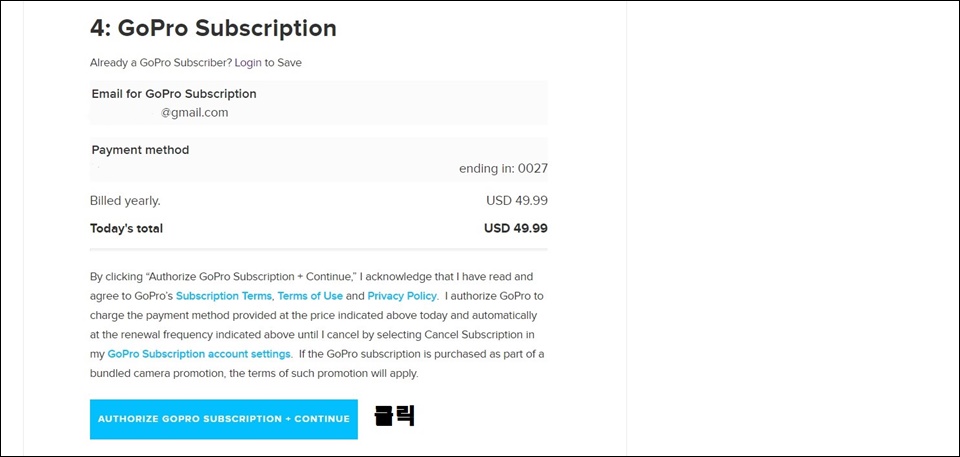Click the Payment method label
Viewport: 960px width, 457px height.
[140, 149]
